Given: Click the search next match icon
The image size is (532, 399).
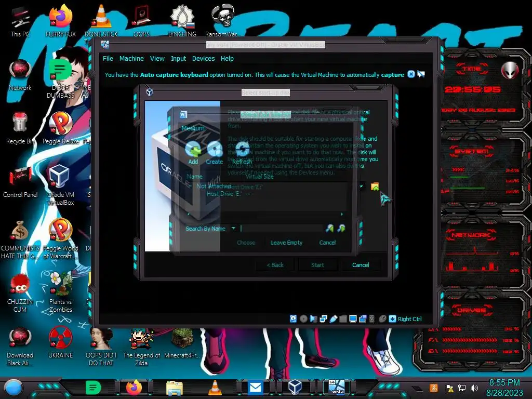Looking at the screenshot, I should [341, 229].
